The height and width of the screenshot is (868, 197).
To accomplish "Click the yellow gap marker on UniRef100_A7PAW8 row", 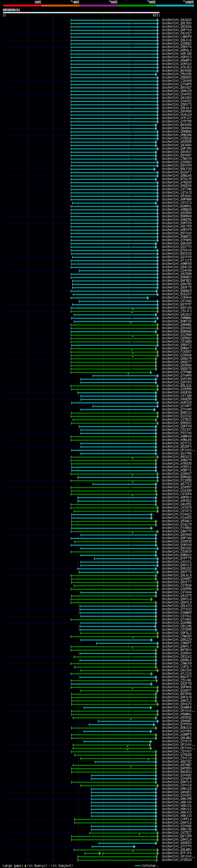I will (128, 373).
